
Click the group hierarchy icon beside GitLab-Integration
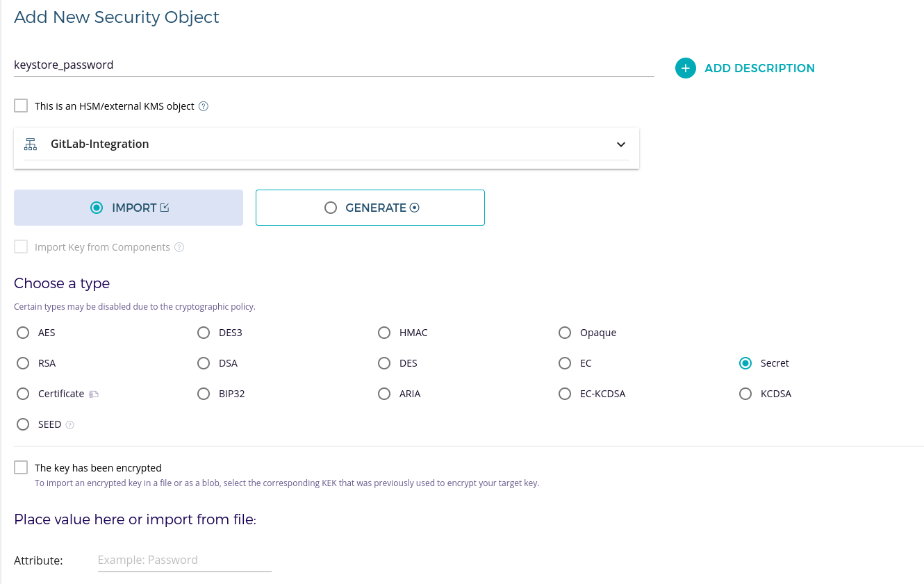tap(31, 144)
